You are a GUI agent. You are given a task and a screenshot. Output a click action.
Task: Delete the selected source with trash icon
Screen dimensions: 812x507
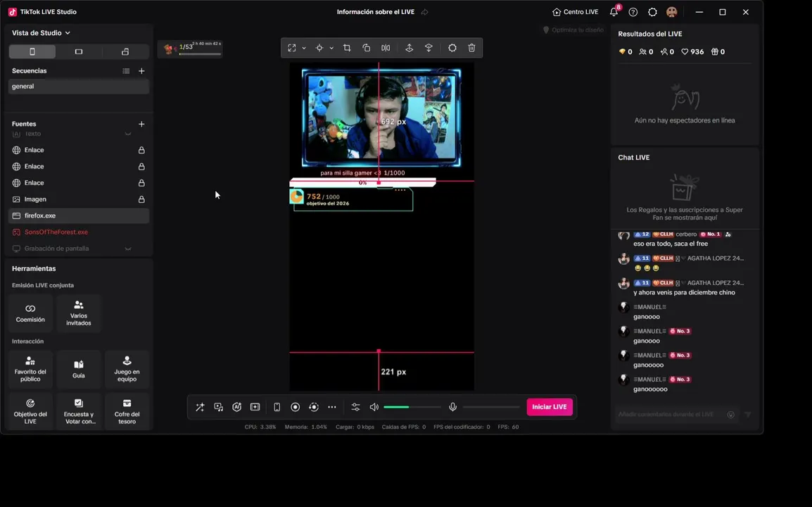click(x=471, y=48)
